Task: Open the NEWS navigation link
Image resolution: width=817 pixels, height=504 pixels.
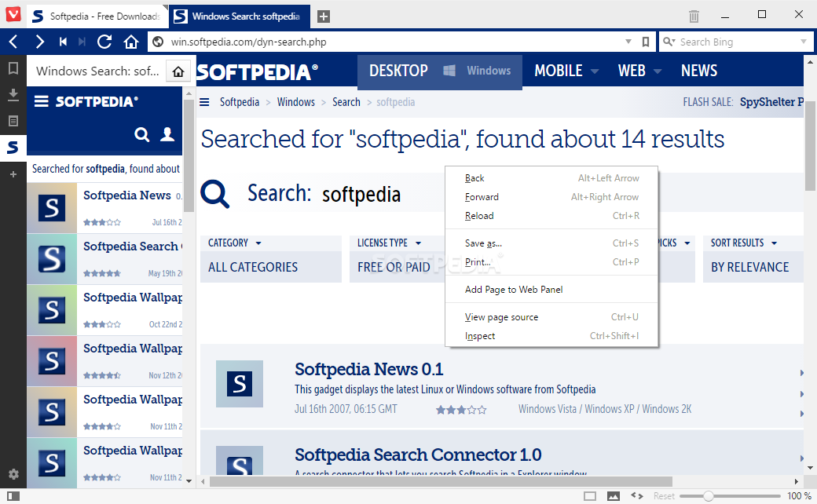Action: [x=698, y=71]
